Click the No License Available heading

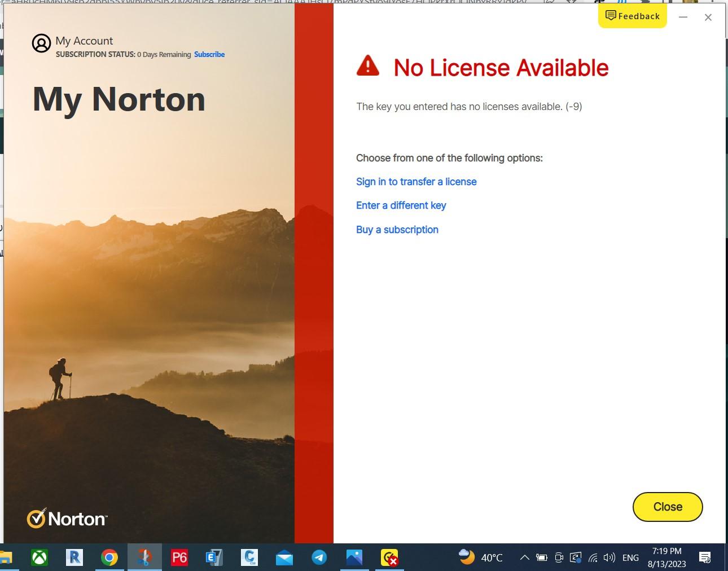click(501, 68)
